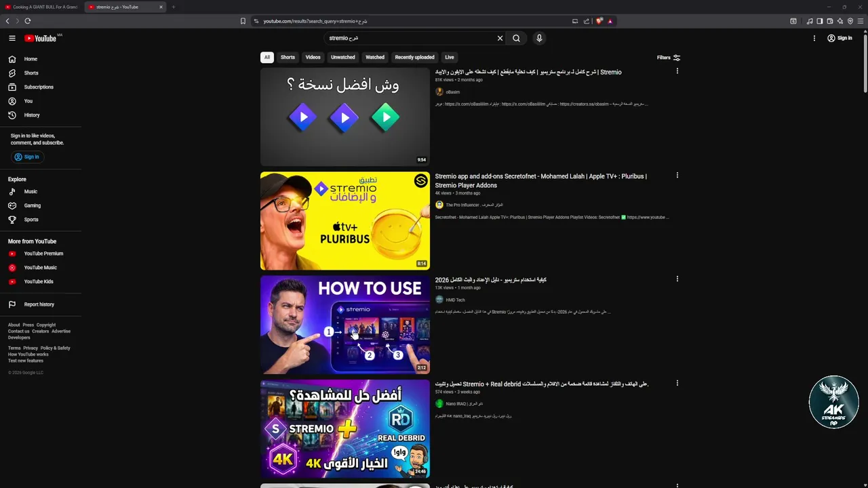View site information icon beside URL
This screenshot has height=488, width=868.
tap(256, 21)
